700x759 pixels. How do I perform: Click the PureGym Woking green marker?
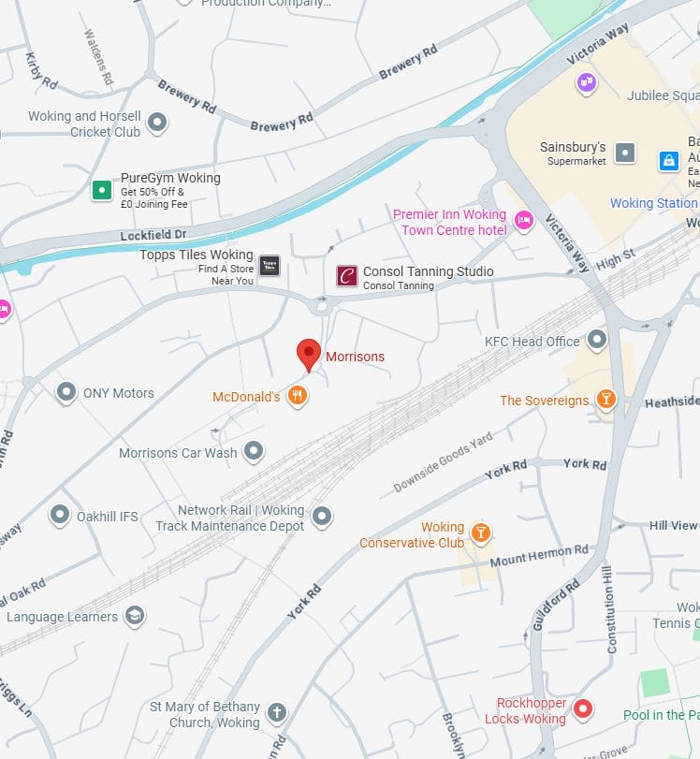point(102,190)
